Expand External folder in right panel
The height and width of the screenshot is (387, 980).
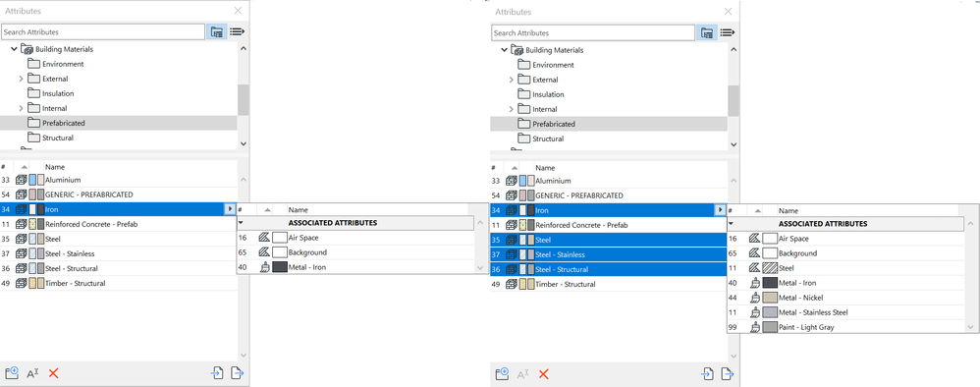coord(511,80)
